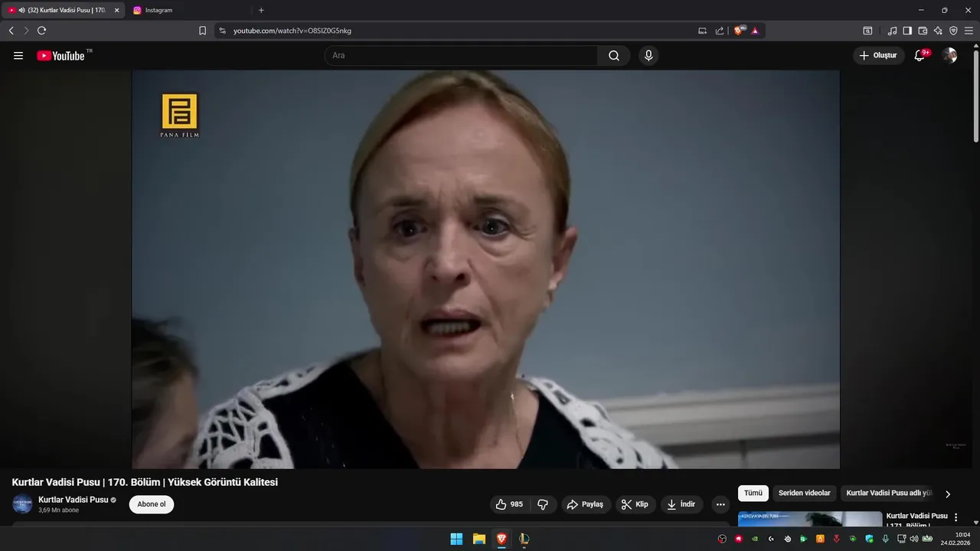
Task: Open Windows Security shield in system tray
Action: click(x=869, y=539)
